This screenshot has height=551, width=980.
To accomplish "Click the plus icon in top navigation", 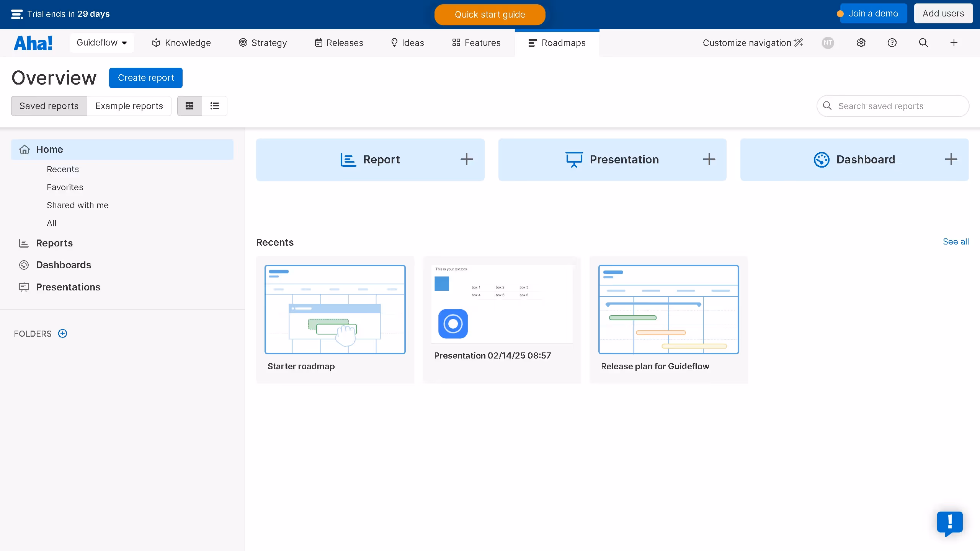I will pyautogui.click(x=954, y=43).
